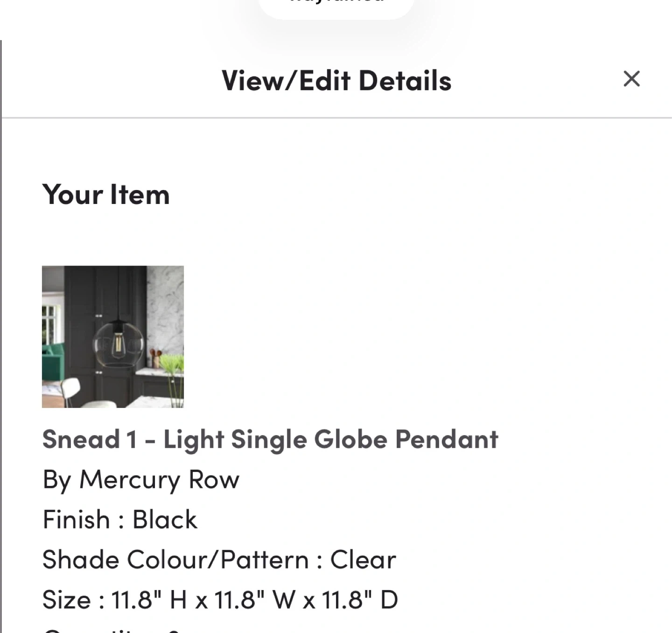Click the partially visible Quantity line
Viewport: 672px width, 633px height.
click(112, 629)
